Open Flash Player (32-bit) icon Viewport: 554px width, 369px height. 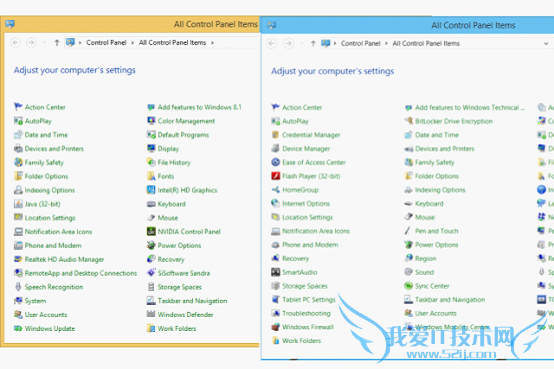[276, 176]
